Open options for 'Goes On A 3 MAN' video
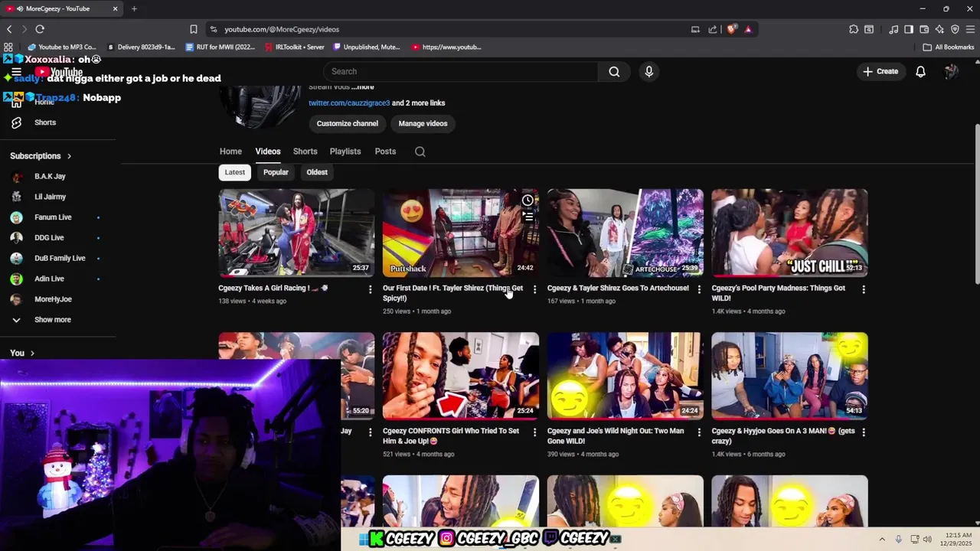This screenshot has height=551, width=980. (x=863, y=432)
